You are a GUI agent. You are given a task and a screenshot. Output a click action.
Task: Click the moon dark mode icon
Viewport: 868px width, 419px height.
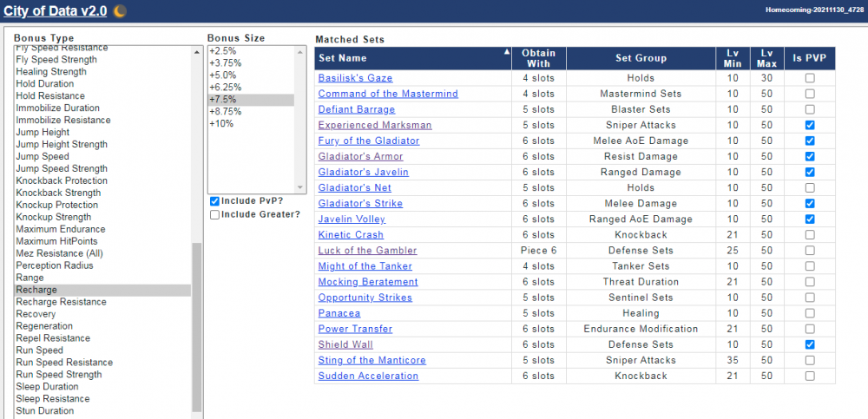121,10
